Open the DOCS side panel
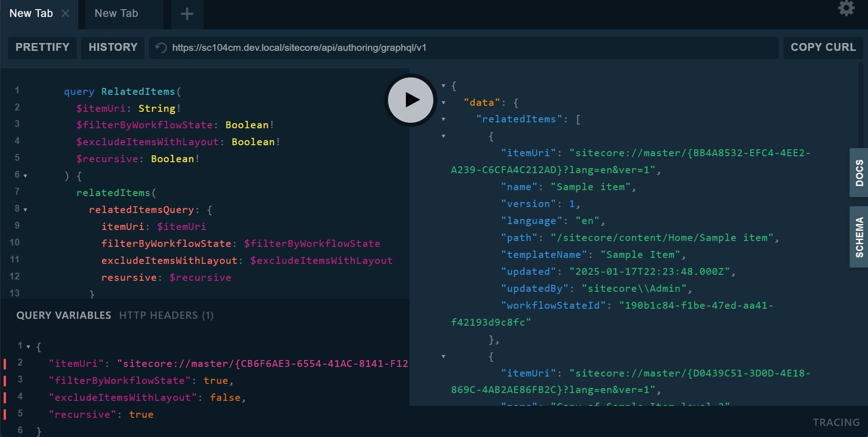The height and width of the screenshot is (437, 868). point(859,173)
